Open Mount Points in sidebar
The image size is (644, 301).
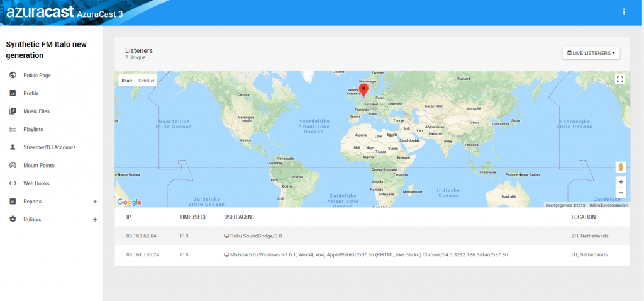coord(38,166)
